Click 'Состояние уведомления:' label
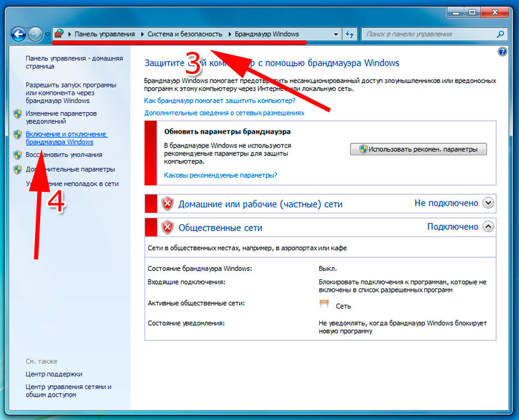This screenshot has width=519, height=420. (186, 323)
